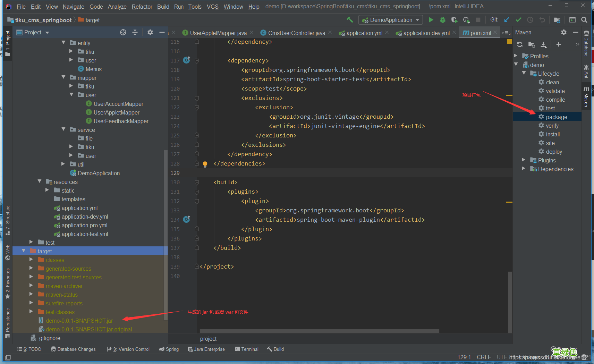Run with coverage shield icon
Screen dimensions: 594x364
click(454, 20)
